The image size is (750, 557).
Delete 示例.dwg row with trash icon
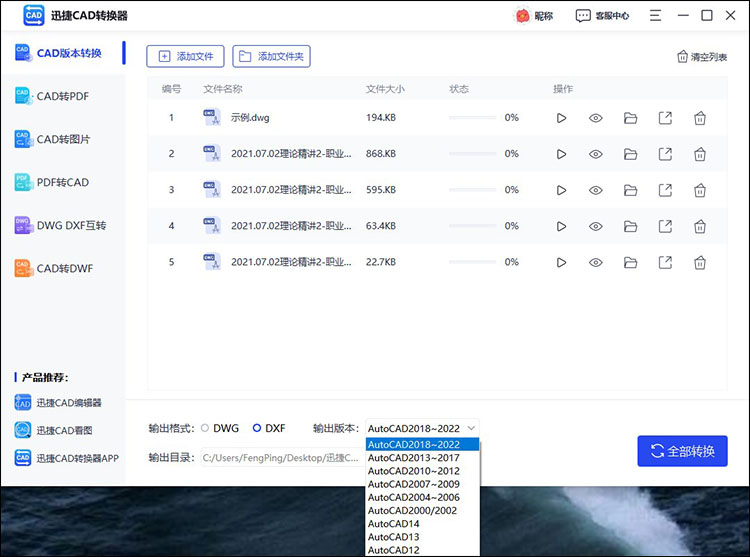tap(700, 118)
